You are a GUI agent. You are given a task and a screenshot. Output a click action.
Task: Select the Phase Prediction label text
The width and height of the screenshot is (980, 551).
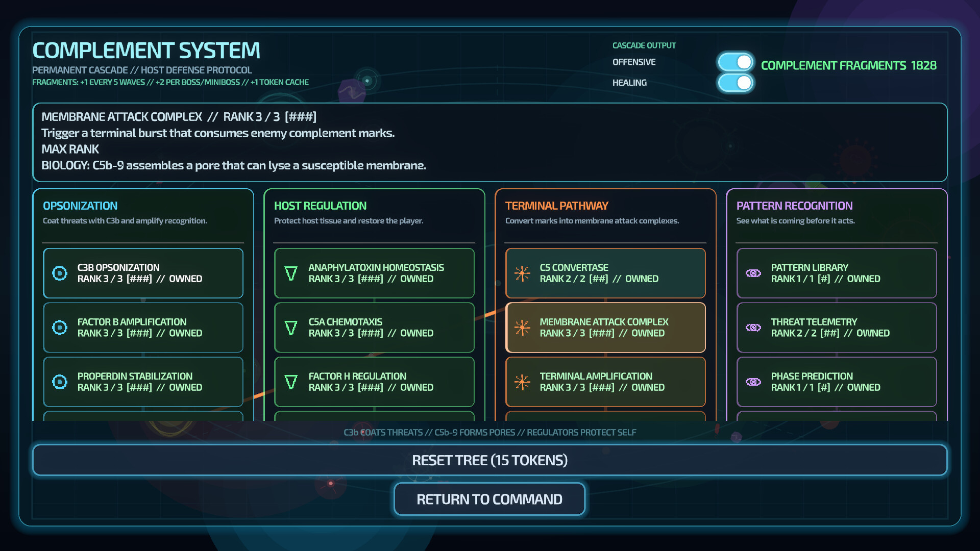(x=812, y=376)
